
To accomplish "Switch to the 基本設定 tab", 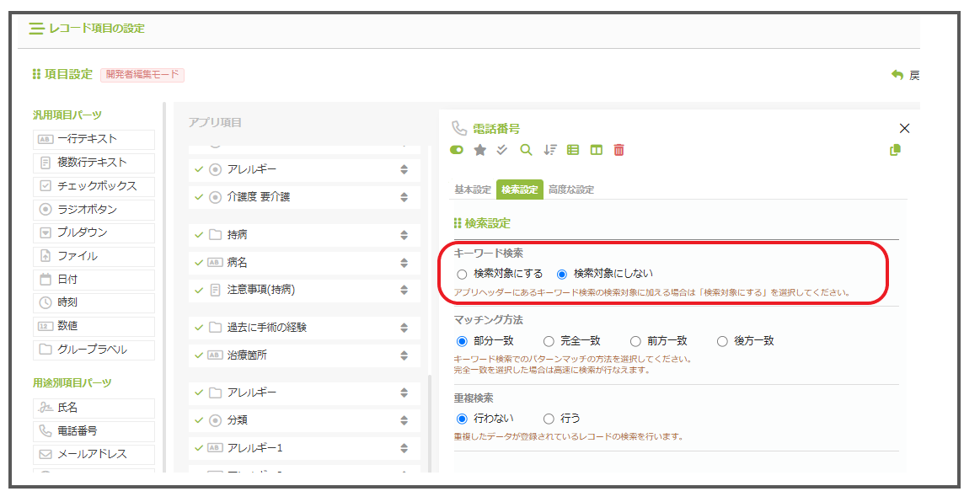I will tap(473, 190).
